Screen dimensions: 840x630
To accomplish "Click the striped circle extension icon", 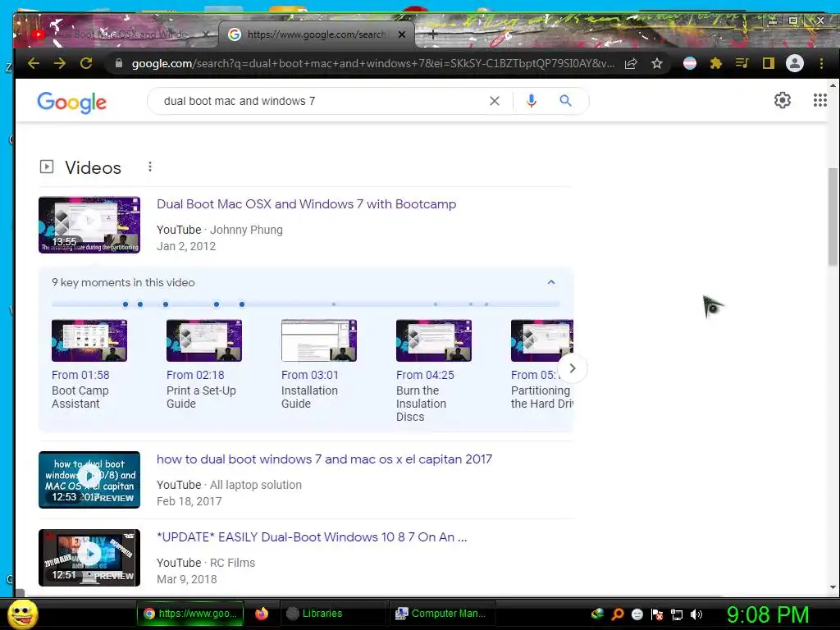I will pos(689,64).
